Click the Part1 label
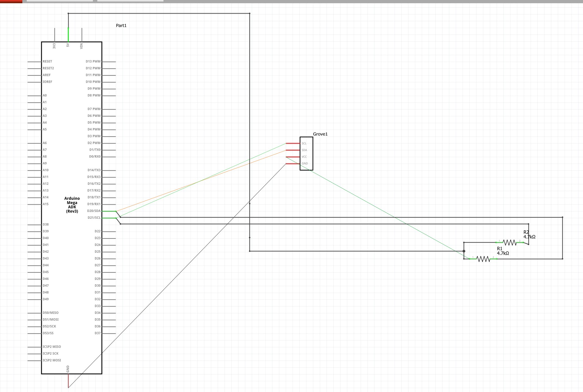The height and width of the screenshot is (392, 583). click(x=121, y=26)
